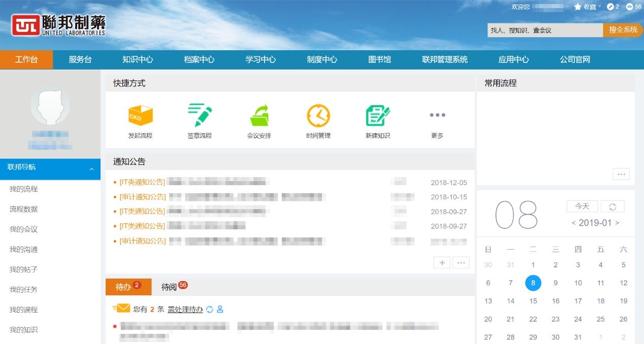Collapse the 联邦导航 sidebar section
Viewport: 644px width, 344px height.
[x=91, y=169]
